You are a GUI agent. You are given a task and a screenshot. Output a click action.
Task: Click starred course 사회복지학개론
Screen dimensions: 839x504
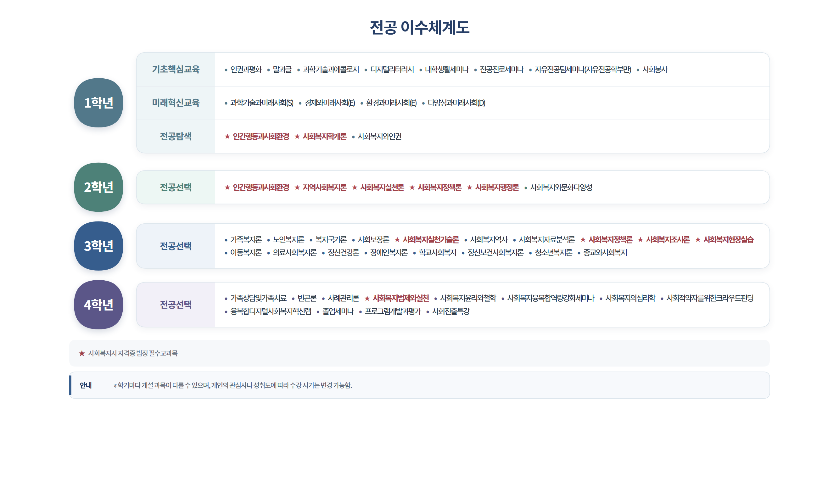point(325,136)
